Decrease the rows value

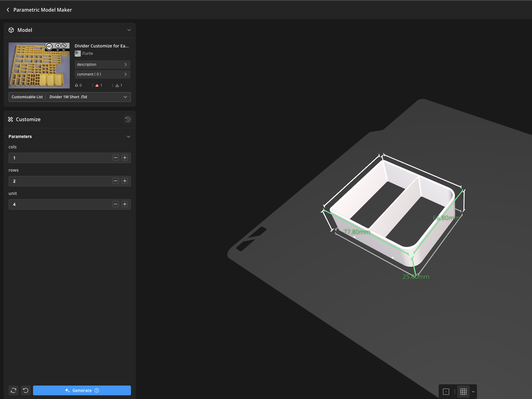pos(116,181)
